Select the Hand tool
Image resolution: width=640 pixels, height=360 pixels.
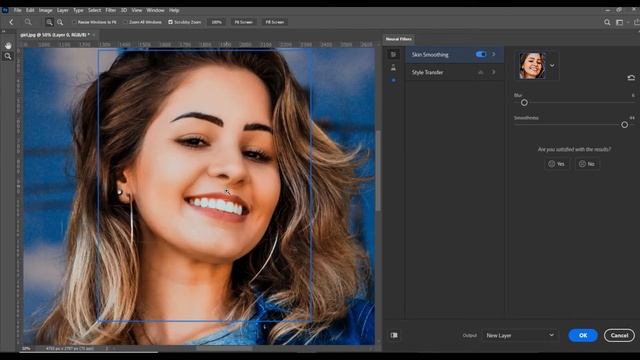click(8, 46)
